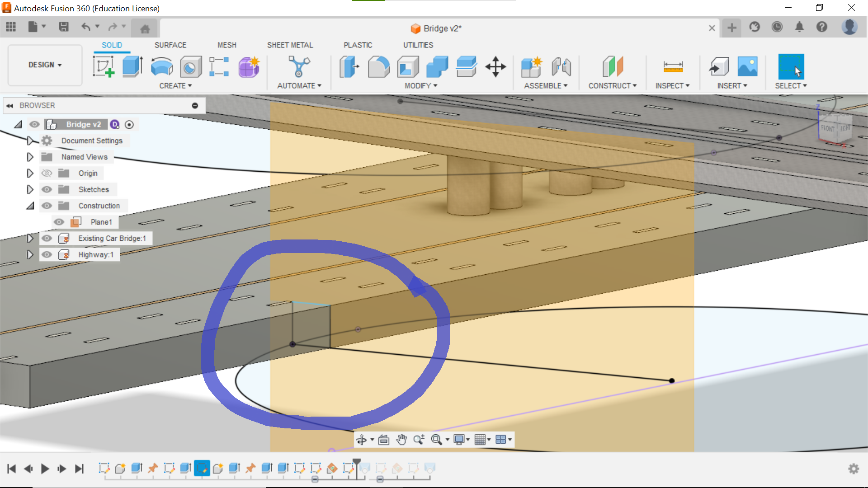The image size is (868, 488).
Task: Hide the Sketches folder visibility eye
Action: coord(47,189)
